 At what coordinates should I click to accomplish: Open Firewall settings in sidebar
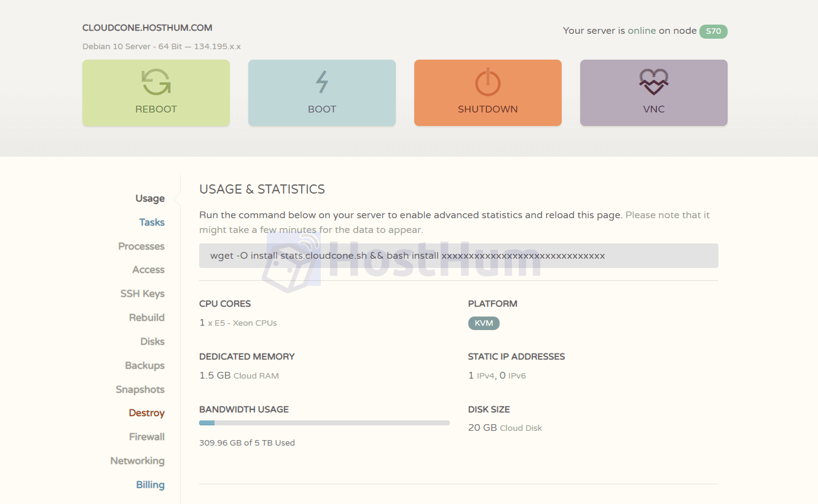pyautogui.click(x=147, y=437)
